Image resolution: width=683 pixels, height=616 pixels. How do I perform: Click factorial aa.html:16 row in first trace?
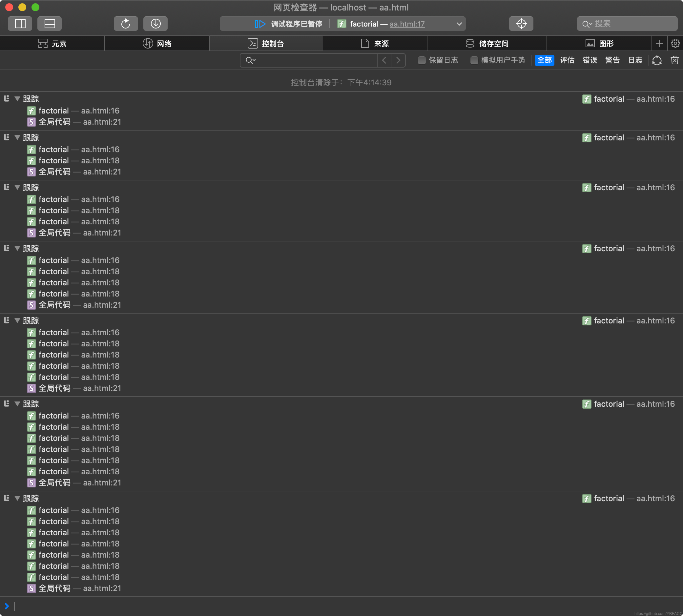(x=73, y=111)
